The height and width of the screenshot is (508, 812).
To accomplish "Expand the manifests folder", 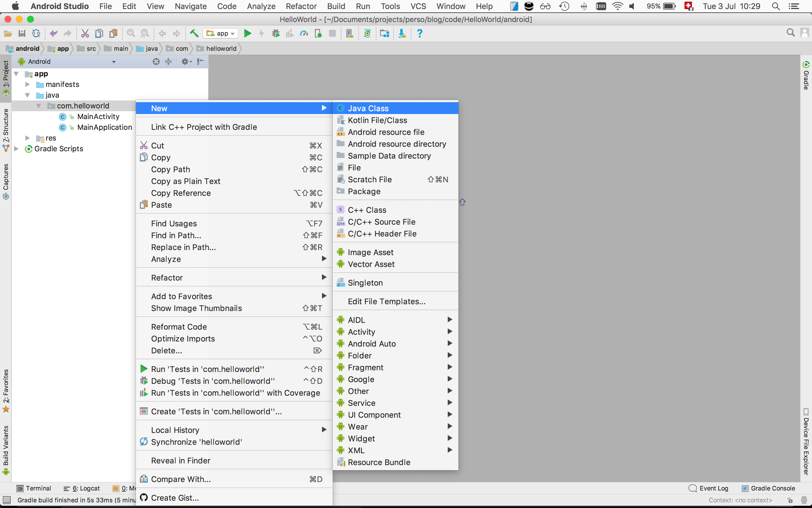I will pos(28,84).
